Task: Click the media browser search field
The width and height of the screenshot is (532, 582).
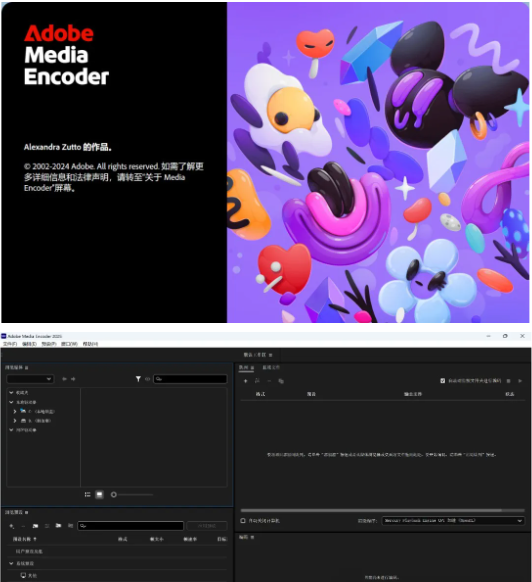Action: [x=190, y=379]
